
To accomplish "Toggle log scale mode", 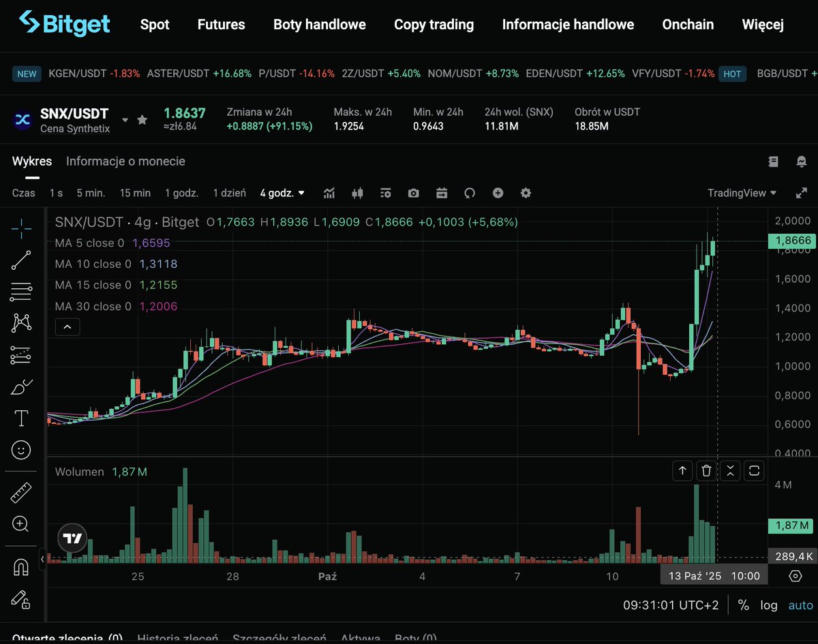I will click(x=769, y=605).
